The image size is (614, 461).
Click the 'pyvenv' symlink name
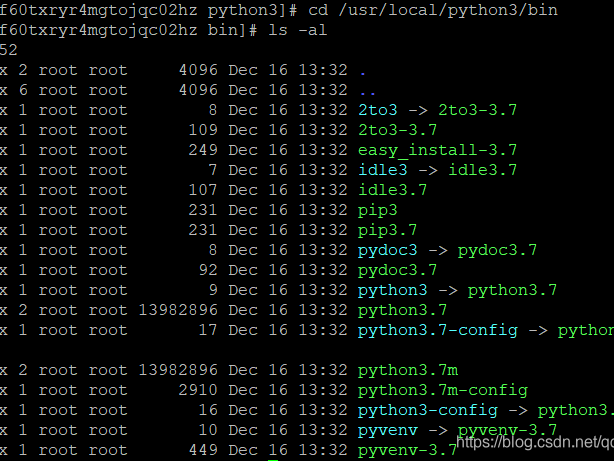pos(388,430)
